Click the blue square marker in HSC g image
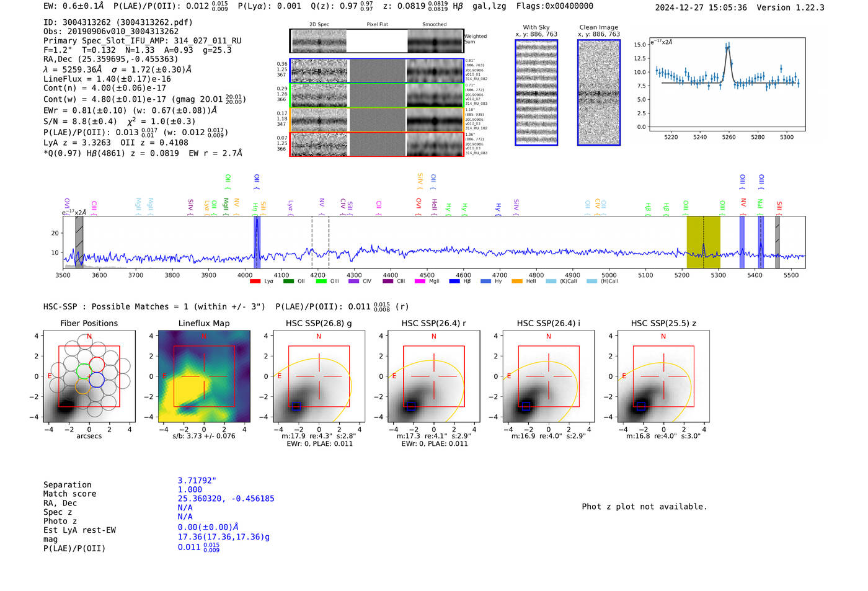The width and height of the screenshot is (868, 591). pyautogui.click(x=296, y=406)
